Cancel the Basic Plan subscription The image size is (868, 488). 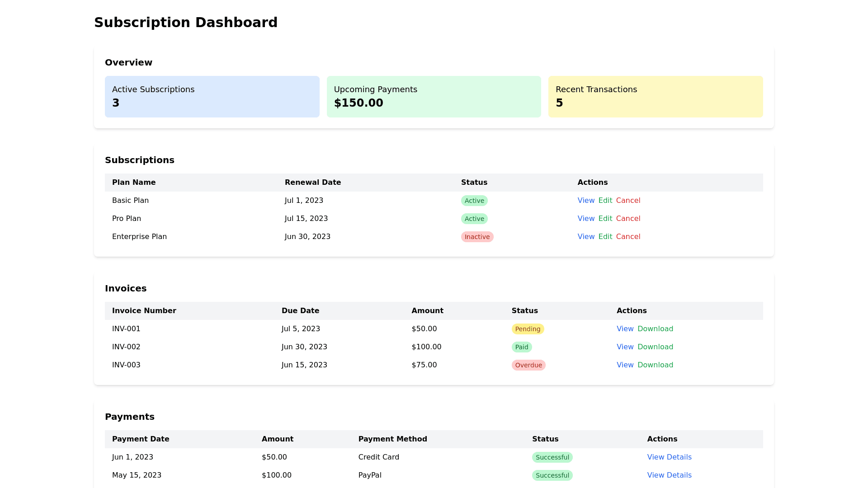coord(628,201)
